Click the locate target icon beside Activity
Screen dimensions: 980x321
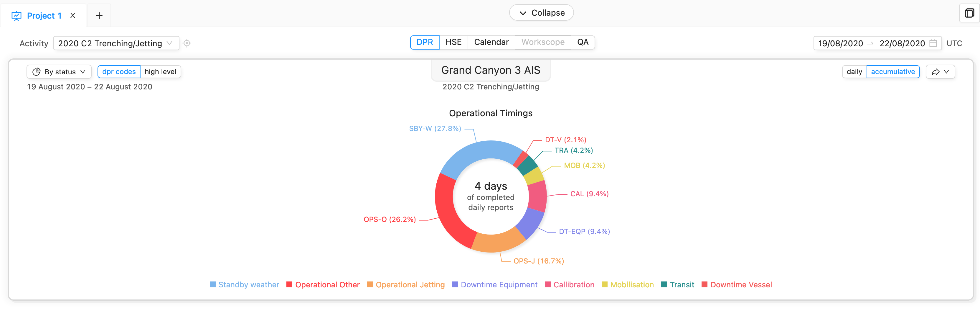(187, 43)
